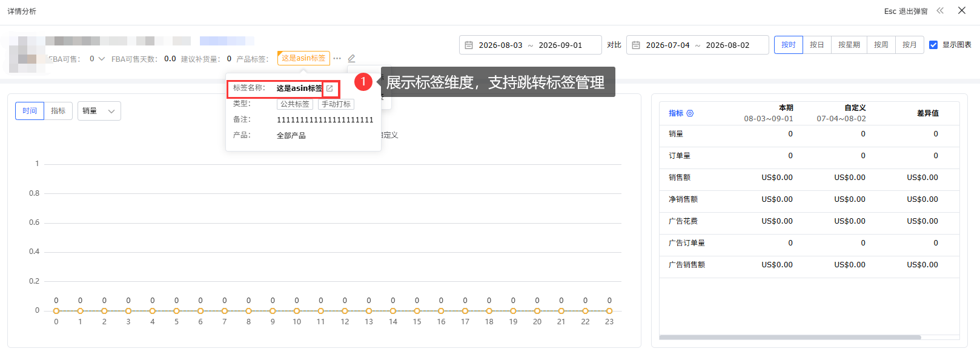Click the 销量 row label in table
Viewport: 980px width, 357px height.
point(676,134)
